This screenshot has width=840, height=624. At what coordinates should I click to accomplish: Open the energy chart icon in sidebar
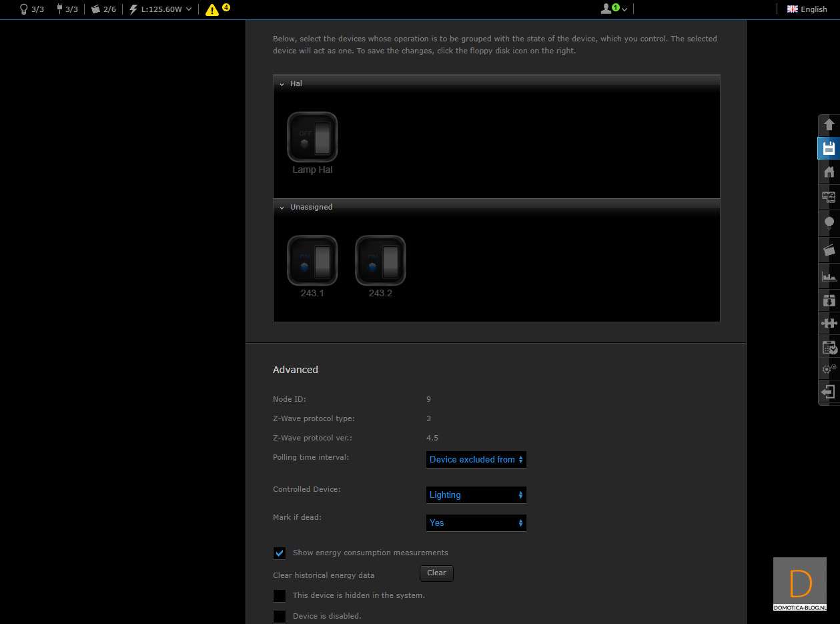click(x=829, y=275)
